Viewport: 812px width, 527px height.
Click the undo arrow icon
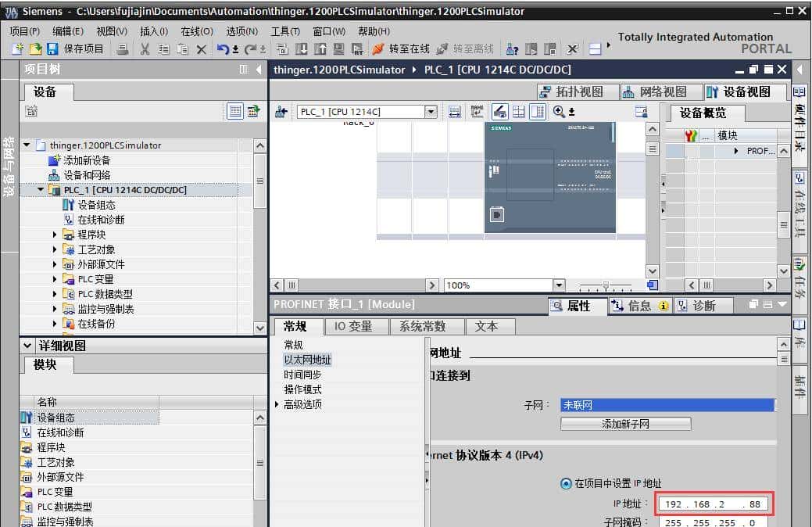pos(223,49)
